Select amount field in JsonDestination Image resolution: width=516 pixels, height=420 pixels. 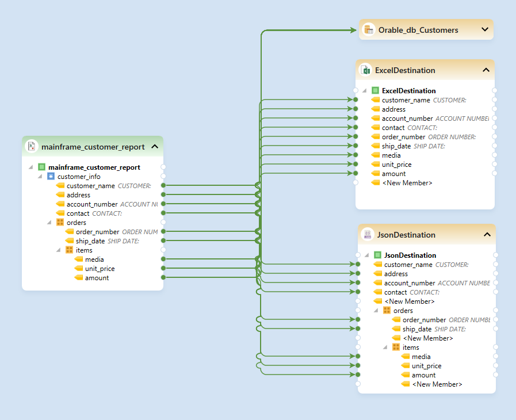coord(423,375)
